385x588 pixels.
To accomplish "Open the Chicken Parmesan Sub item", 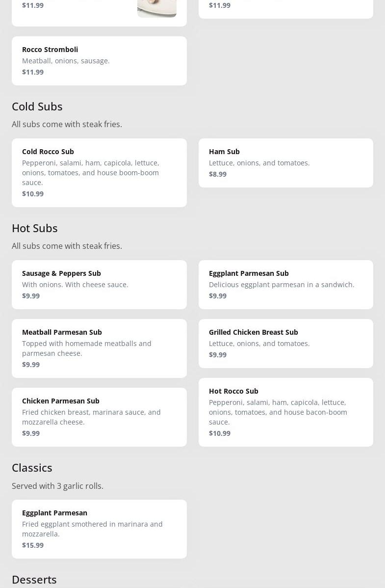I will [99, 417].
